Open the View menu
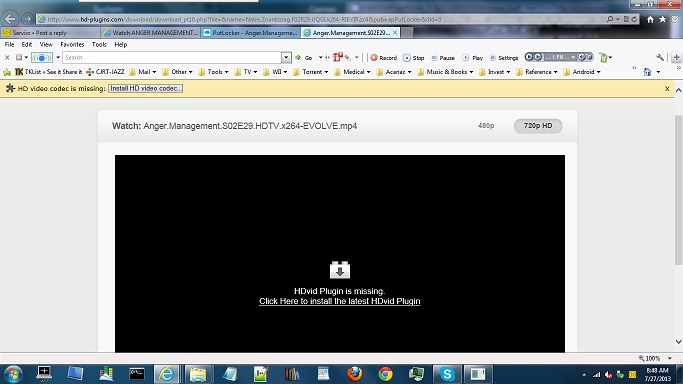The width and height of the screenshot is (683, 384). [46, 44]
